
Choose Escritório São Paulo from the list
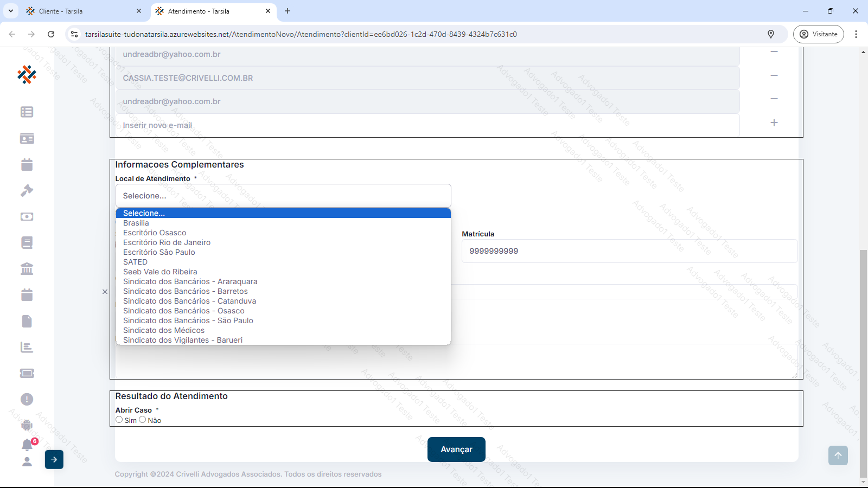pos(159,252)
